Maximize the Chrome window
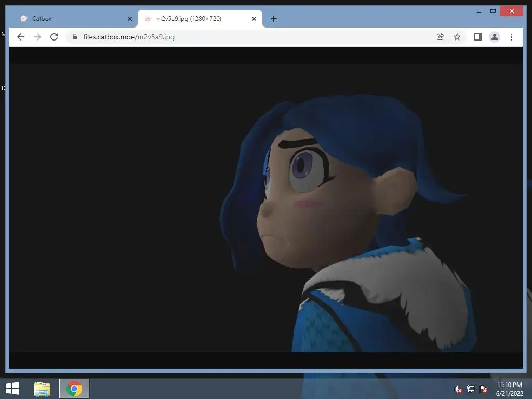Image resolution: width=532 pixels, height=399 pixels. click(493, 11)
